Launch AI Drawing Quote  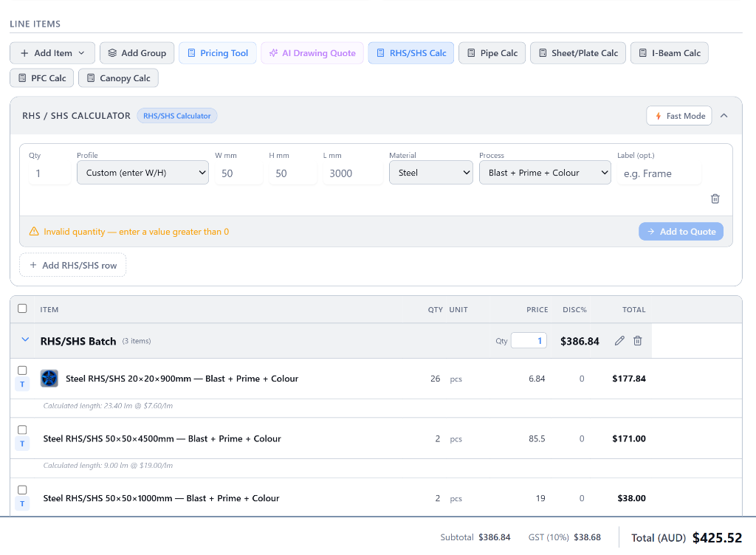tap(312, 53)
